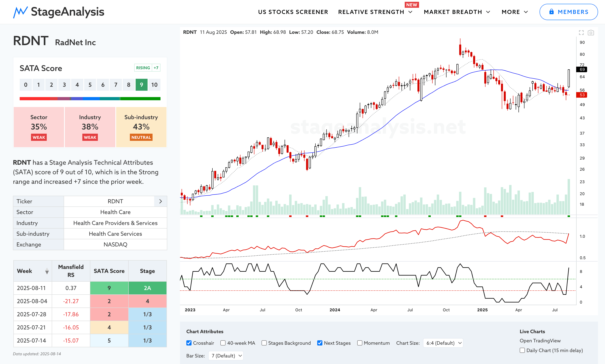The height and width of the screenshot is (364, 605).
Task: Click the Stage 4 cell for 2025-08-04
Action: 147,301
